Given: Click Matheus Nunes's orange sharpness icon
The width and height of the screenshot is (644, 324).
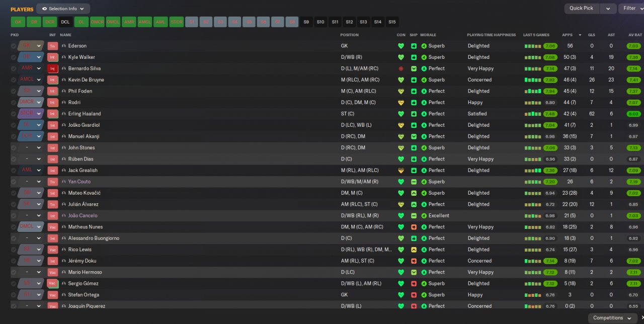Looking at the screenshot, I should click(414, 227).
